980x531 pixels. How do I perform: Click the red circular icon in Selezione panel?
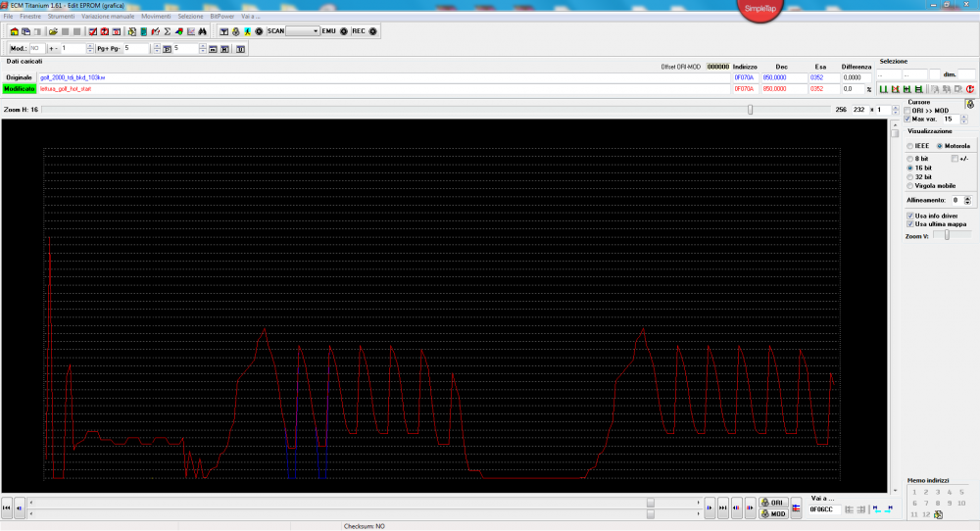pyautogui.click(x=969, y=89)
